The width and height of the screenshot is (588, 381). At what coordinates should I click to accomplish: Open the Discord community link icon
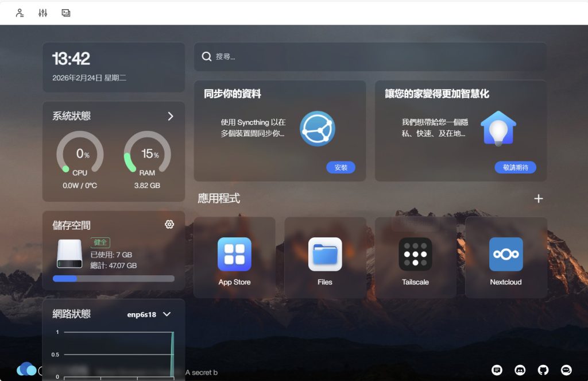520,370
